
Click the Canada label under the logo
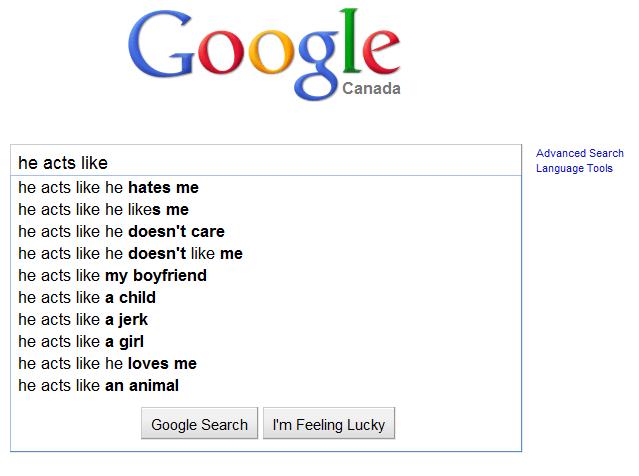pos(371,89)
